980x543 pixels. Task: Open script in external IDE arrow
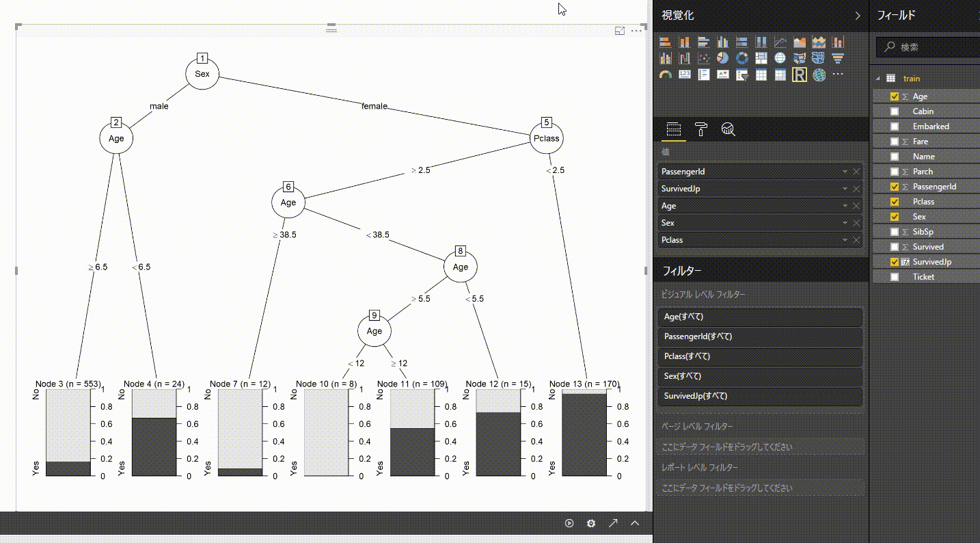point(613,523)
